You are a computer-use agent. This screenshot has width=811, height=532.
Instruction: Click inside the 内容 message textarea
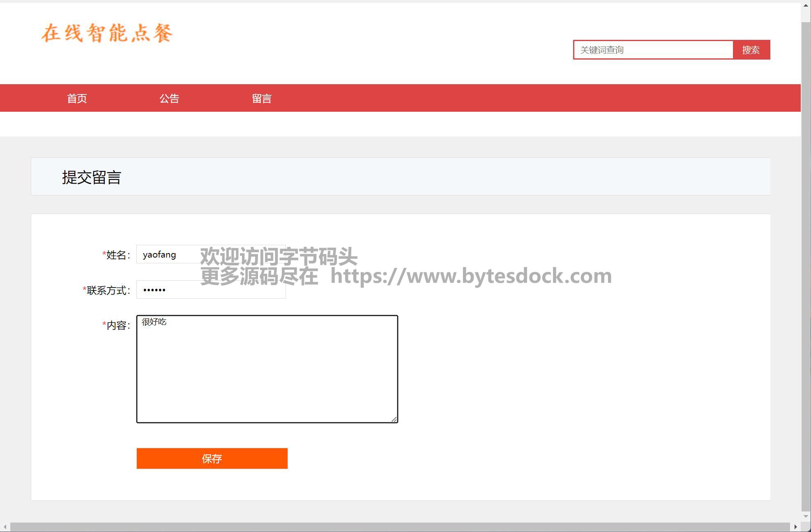tap(267, 369)
